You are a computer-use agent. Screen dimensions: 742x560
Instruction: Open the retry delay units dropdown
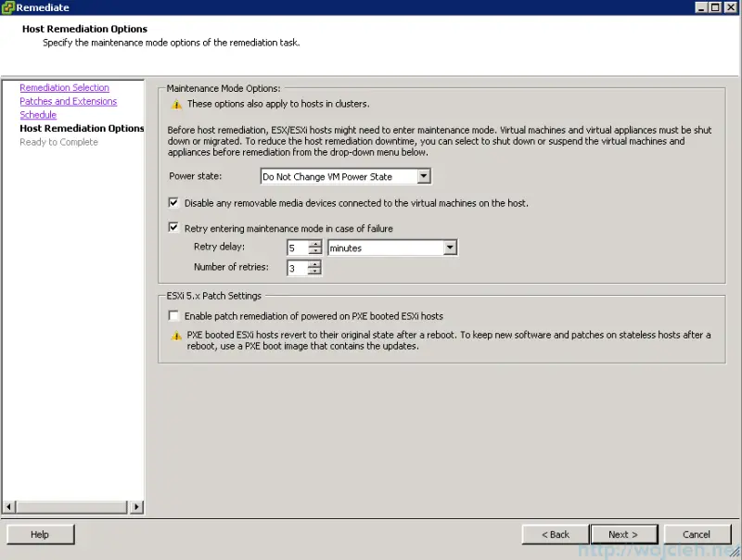point(451,248)
